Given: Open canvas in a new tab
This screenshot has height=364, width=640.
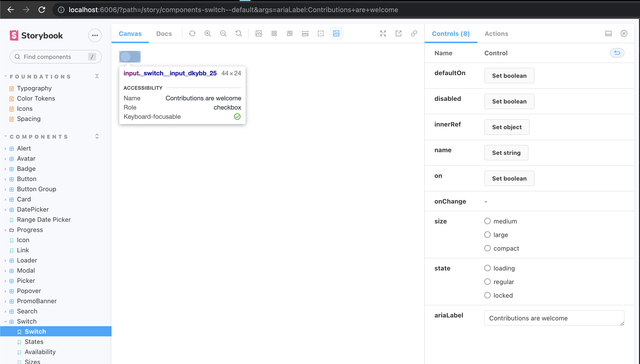Looking at the screenshot, I should click(x=399, y=33).
